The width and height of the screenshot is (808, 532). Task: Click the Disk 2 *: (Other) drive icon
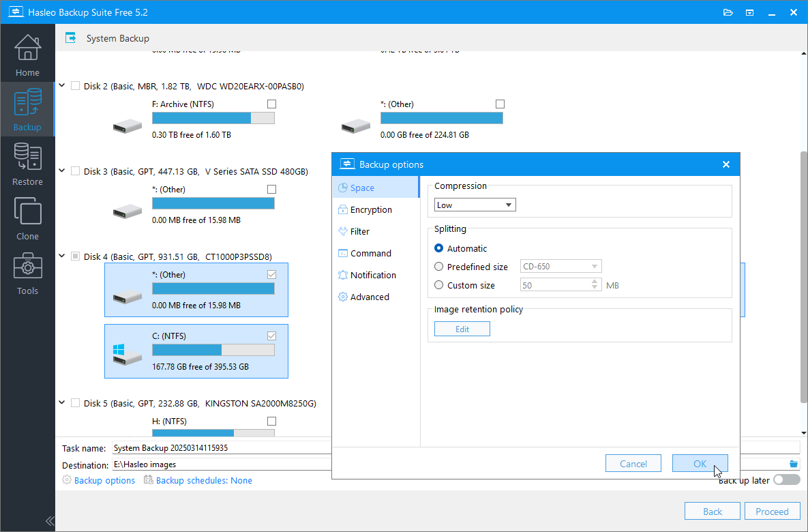pos(355,125)
